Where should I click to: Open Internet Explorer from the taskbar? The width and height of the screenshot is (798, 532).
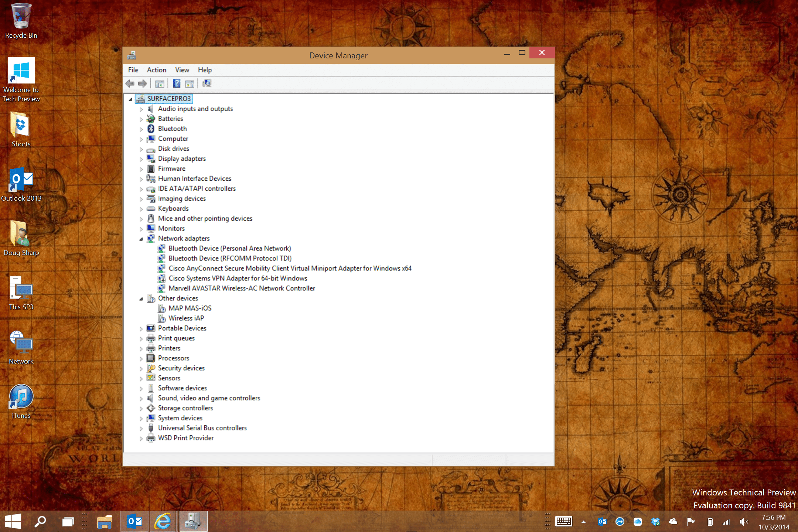click(x=163, y=521)
